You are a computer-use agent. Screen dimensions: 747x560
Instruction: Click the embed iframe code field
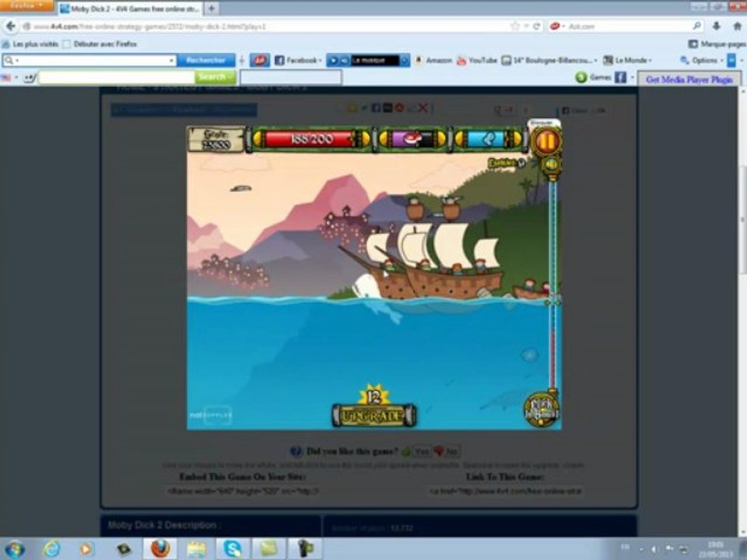243,491
